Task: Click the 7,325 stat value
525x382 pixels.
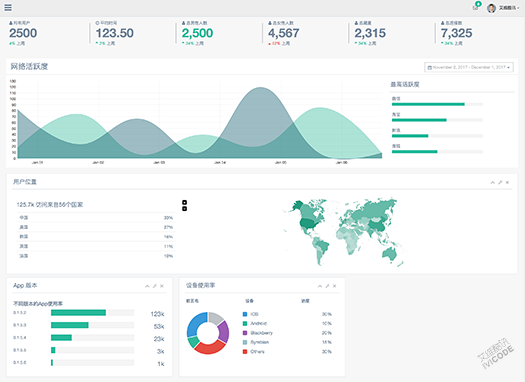Action: tap(456, 33)
